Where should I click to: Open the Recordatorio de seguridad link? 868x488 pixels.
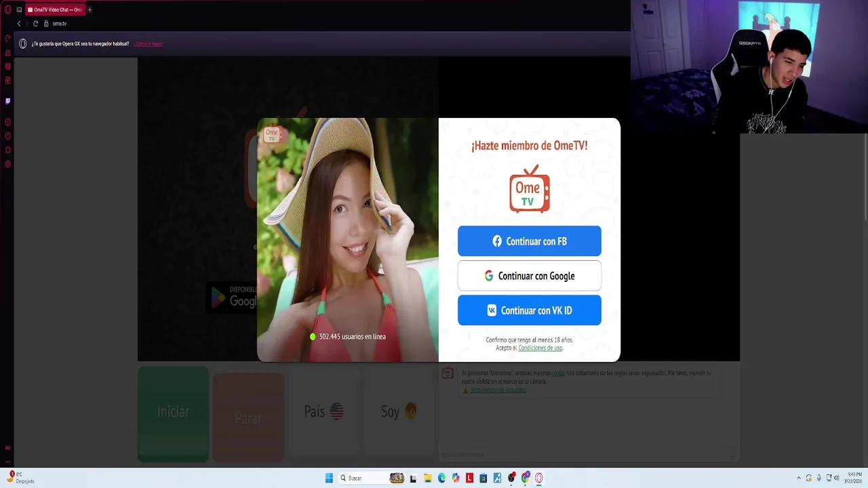[498, 390]
